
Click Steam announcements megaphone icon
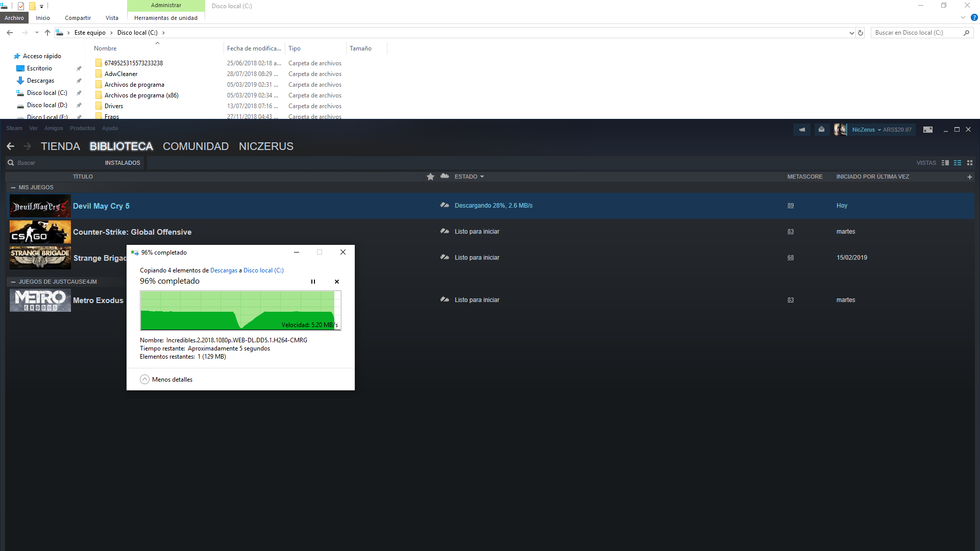click(x=802, y=130)
